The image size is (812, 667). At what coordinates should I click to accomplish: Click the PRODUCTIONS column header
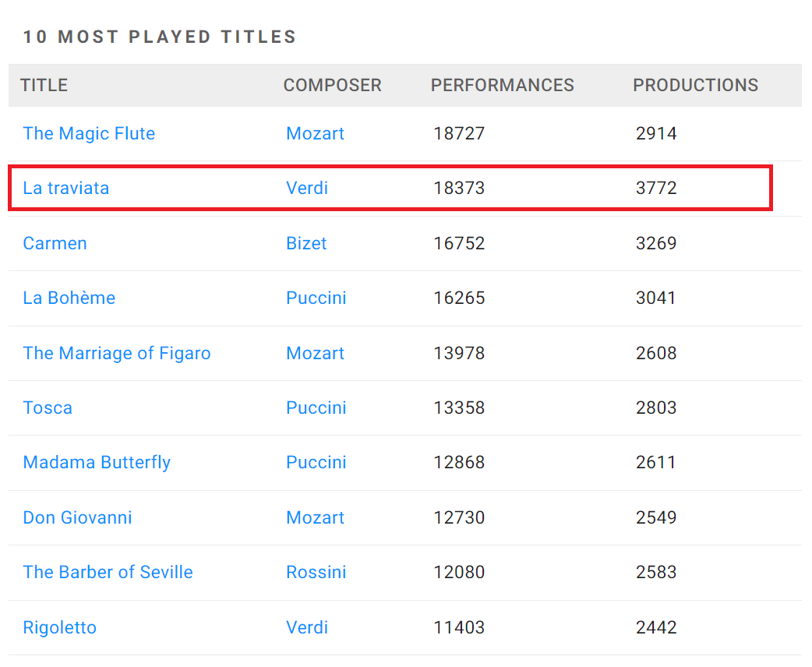click(695, 85)
